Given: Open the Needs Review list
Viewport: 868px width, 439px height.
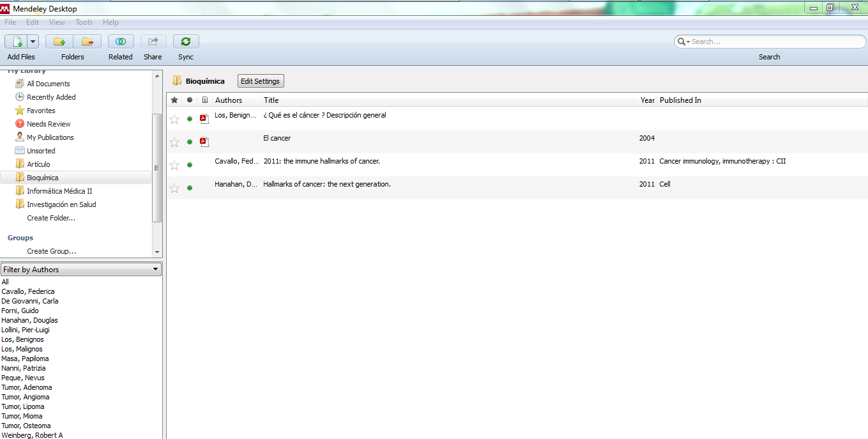Looking at the screenshot, I should [x=49, y=124].
